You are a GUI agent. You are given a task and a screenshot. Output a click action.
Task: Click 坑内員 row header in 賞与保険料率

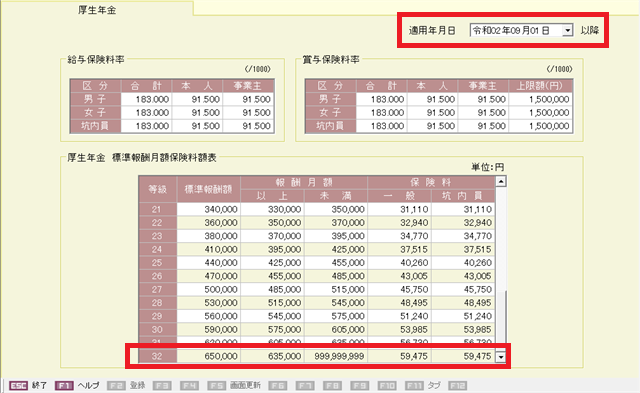[331, 126]
